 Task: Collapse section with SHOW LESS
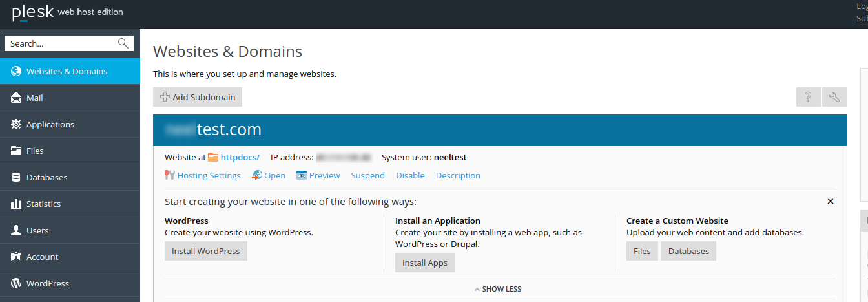pyautogui.click(x=498, y=289)
